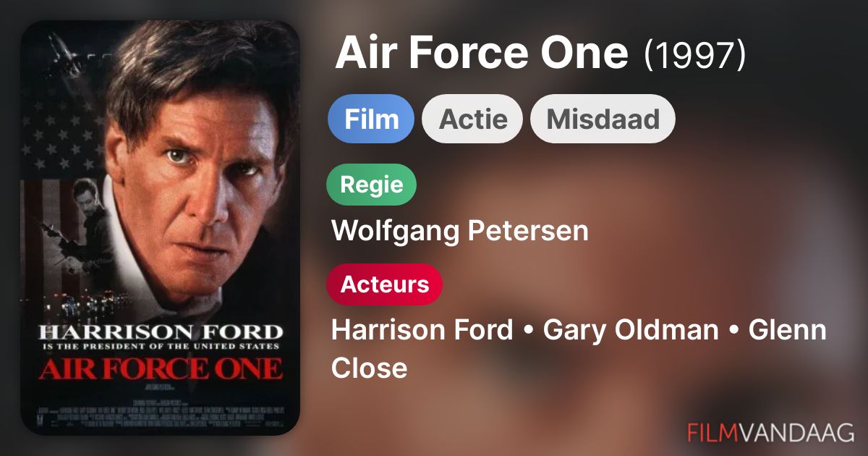Click HARRISON FORD text on the poster
This screenshot has height=456, width=868.
point(160,332)
